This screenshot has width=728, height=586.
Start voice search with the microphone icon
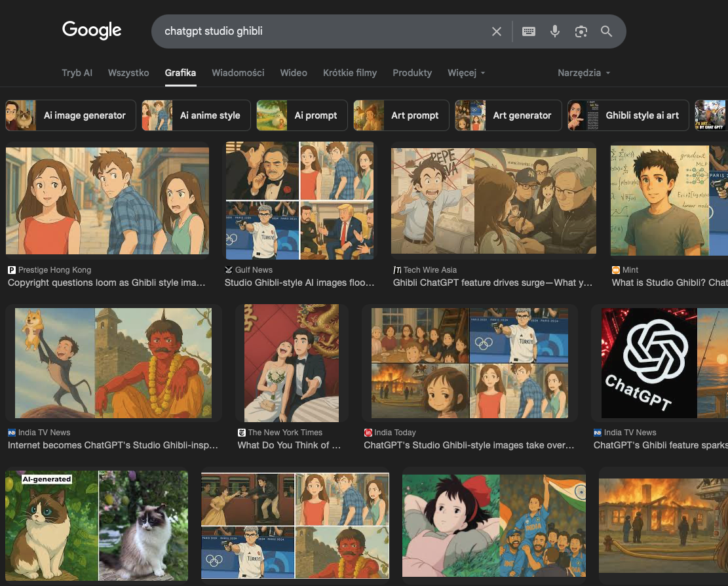(554, 31)
